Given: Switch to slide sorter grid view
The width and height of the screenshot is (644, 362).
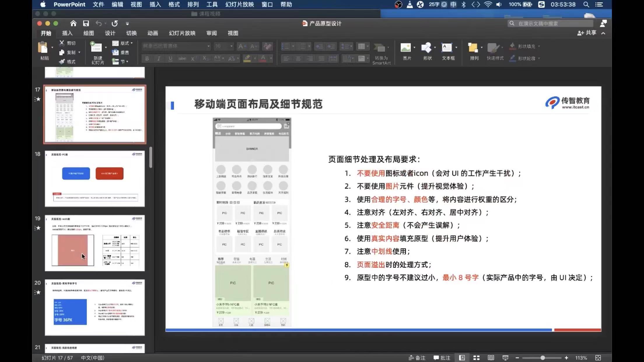Looking at the screenshot, I should point(476,358).
